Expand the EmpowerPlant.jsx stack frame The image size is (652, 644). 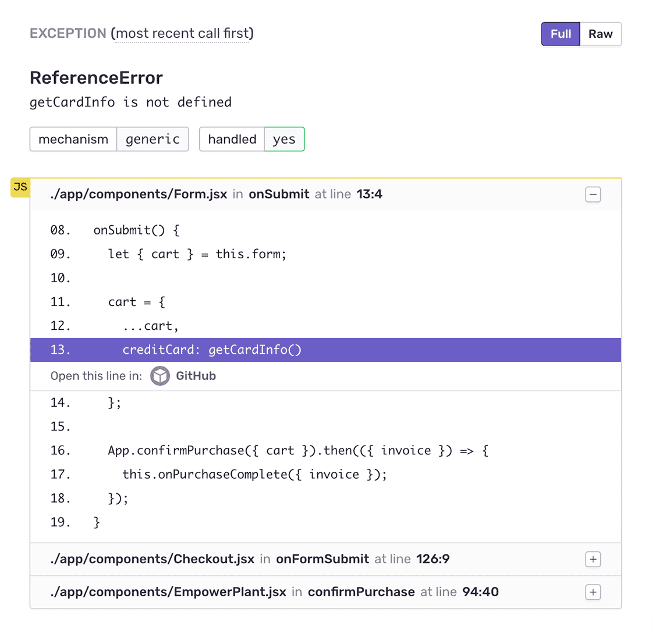pyautogui.click(x=593, y=592)
